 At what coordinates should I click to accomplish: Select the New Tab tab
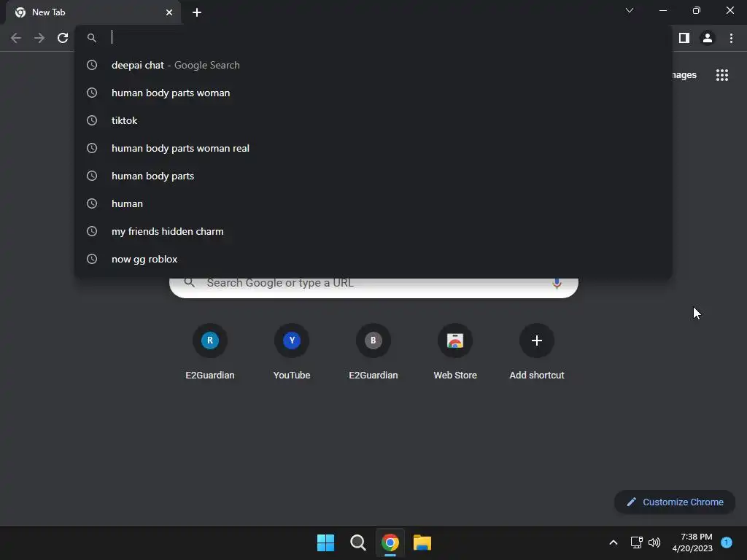[x=93, y=12]
